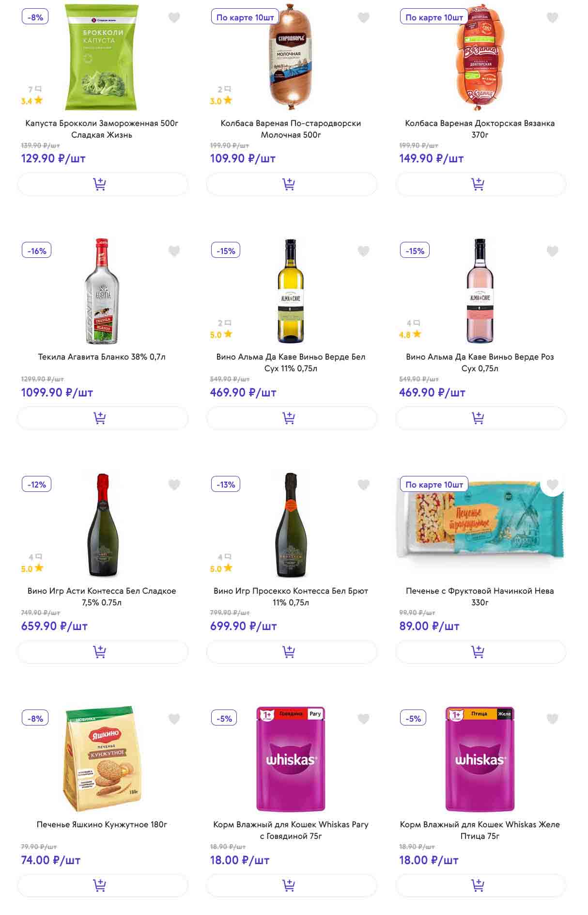Click the -16% discount badge on tequila
Viewport: 588px width, 915px height.
tap(37, 251)
